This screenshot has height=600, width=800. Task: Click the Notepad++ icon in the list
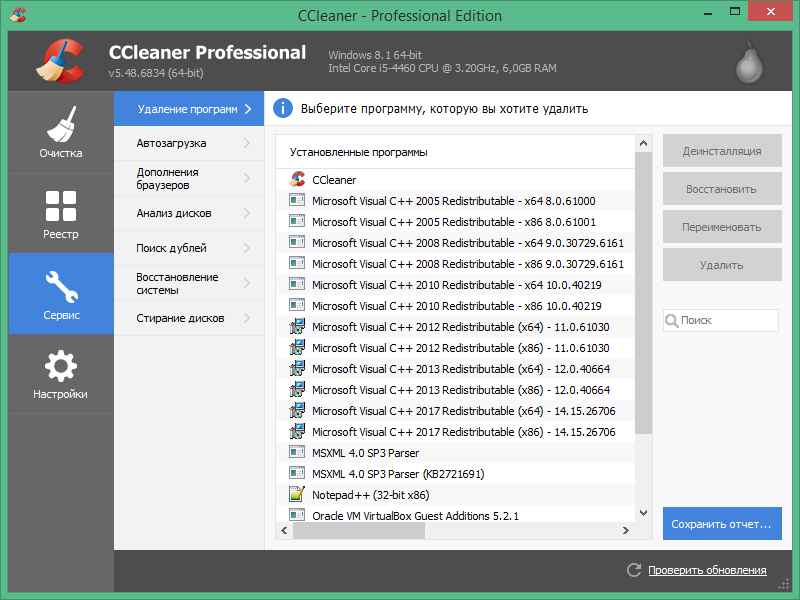tap(296, 494)
